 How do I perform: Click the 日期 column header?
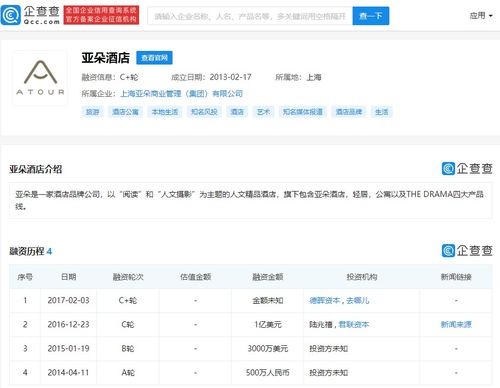[x=68, y=277]
